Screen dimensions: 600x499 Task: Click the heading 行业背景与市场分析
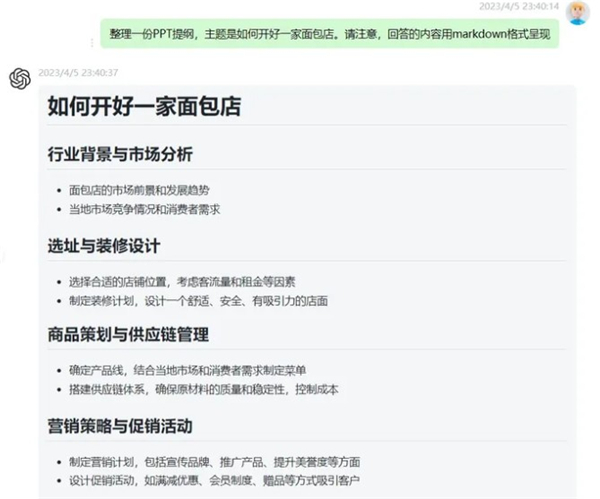[120, 155]
